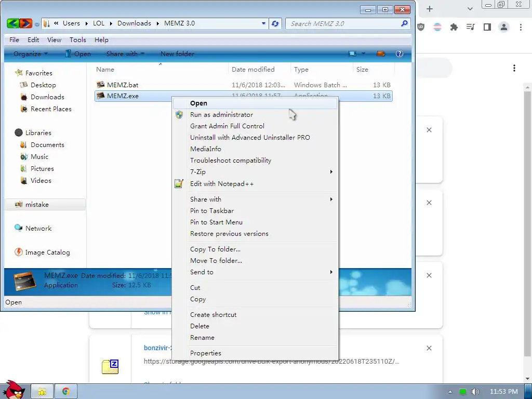Image resolution: width=532 pixels, height=399 pixels.
Task: Show hidden tray icons arrow
Action: tap(450, 392)
